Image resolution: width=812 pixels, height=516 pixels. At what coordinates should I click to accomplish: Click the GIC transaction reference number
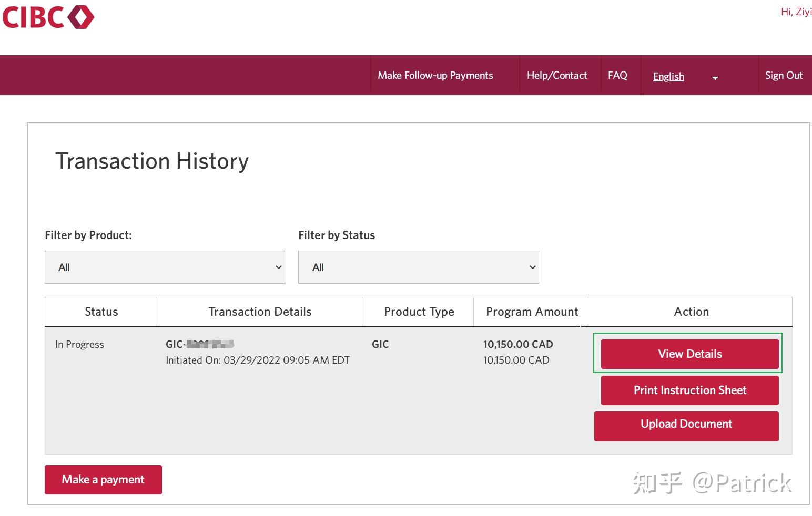pos(200,345)
